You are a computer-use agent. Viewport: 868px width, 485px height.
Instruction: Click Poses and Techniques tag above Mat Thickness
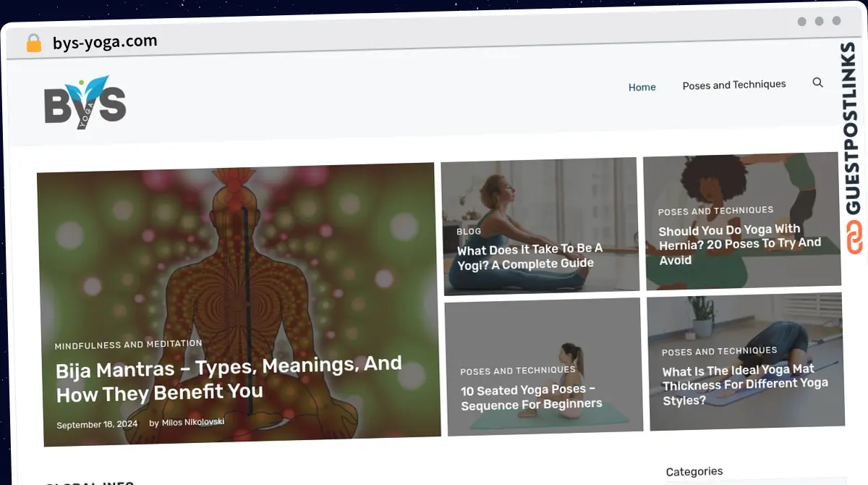[719, 351]
